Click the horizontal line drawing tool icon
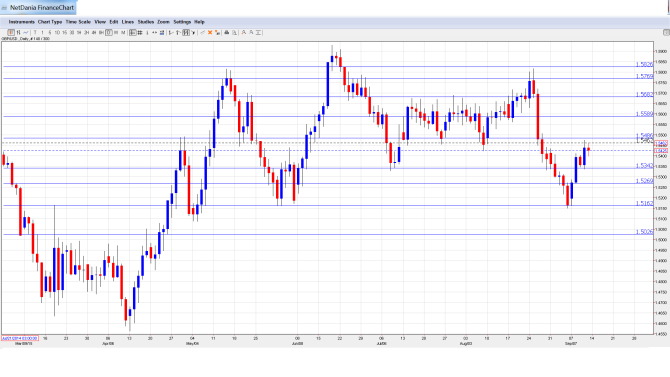The height and width of the screenshot is (377, 670). (x=171, y=32)
